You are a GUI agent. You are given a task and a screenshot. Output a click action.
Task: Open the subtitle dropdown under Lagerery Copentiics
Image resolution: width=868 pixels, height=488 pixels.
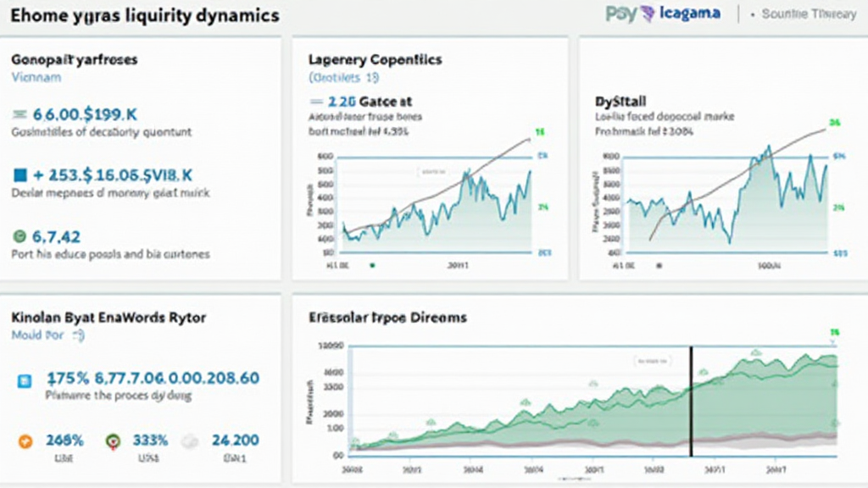point(344,77)
